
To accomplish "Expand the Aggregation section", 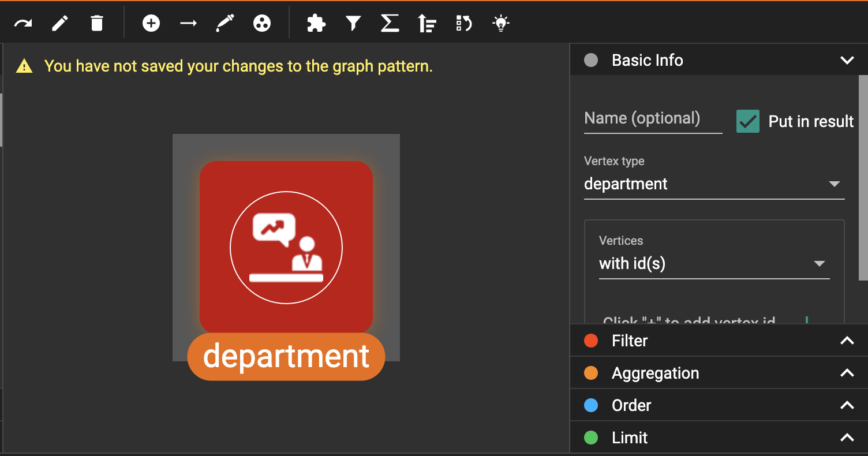I will pyautogui.click(x=847, y=373).
